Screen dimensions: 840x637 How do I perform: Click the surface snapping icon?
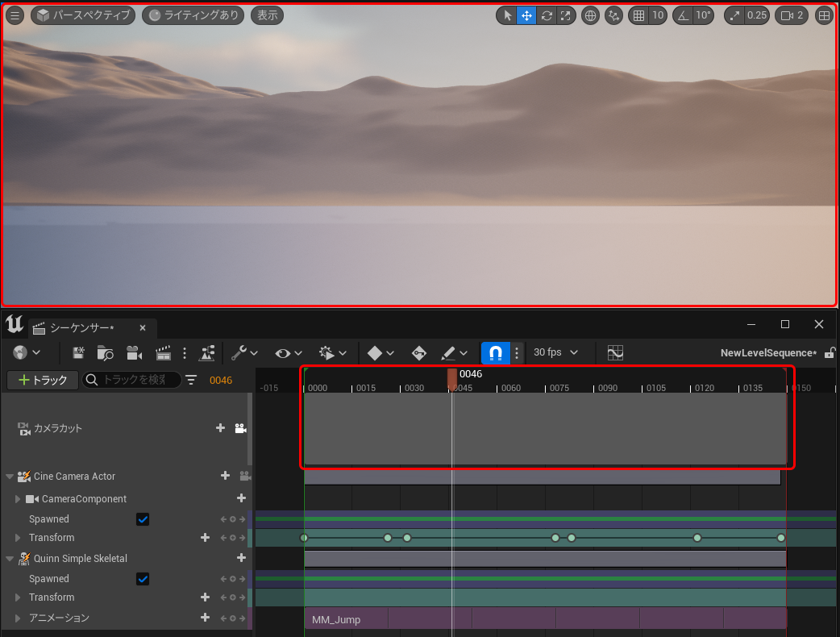pyautogui.click(x=614, y=15)
